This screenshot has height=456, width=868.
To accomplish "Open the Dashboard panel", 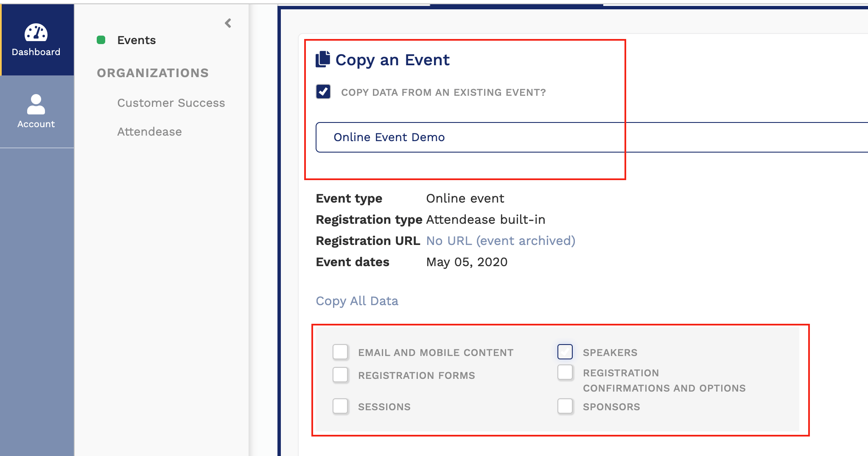I will coord(36,40).
